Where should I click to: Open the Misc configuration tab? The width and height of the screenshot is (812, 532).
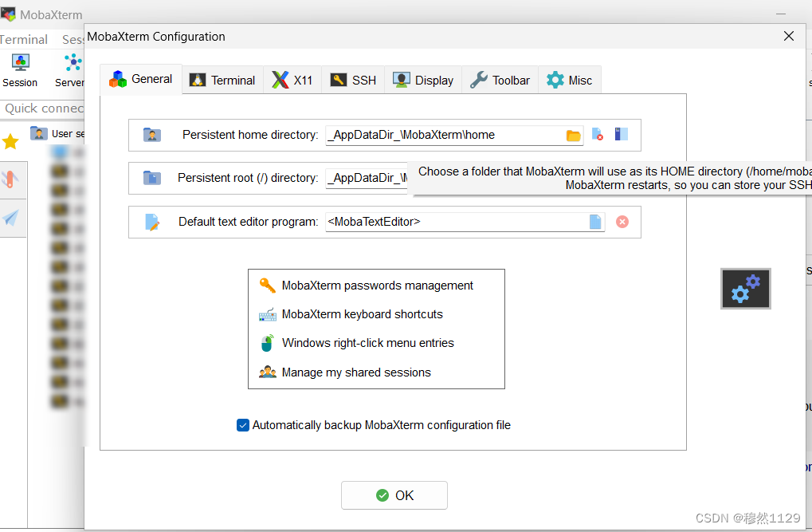click(x=570, y=81)
